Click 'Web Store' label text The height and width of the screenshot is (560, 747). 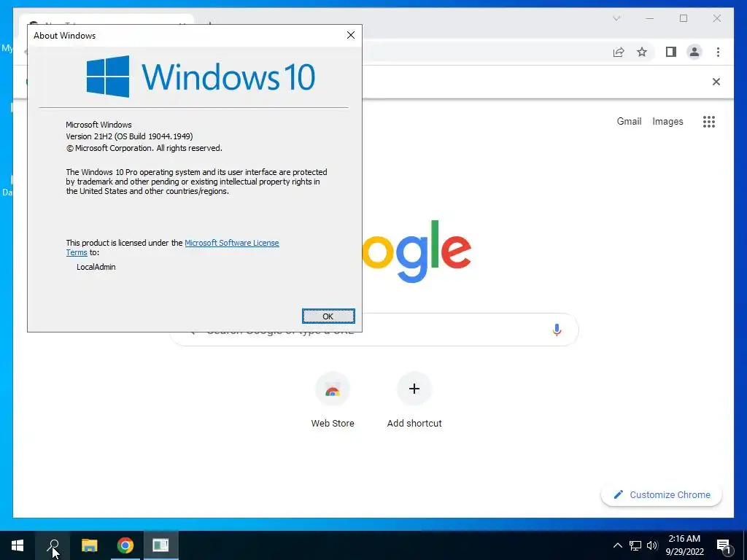[x=333, y=424]
